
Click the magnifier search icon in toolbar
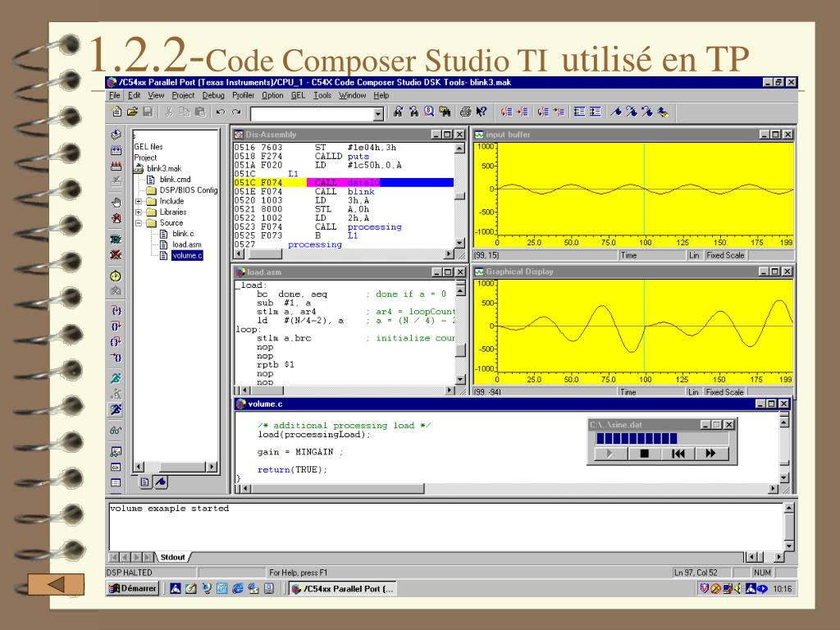click(x=429, y=112)
